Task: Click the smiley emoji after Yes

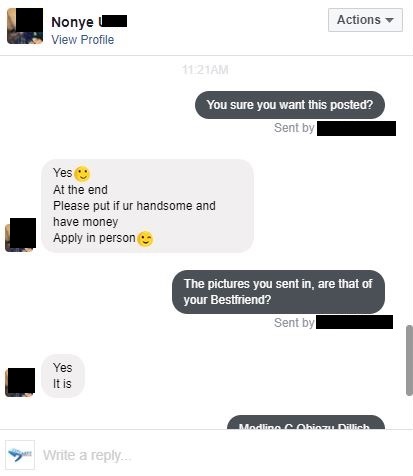Action: click(x=82, y=174)
